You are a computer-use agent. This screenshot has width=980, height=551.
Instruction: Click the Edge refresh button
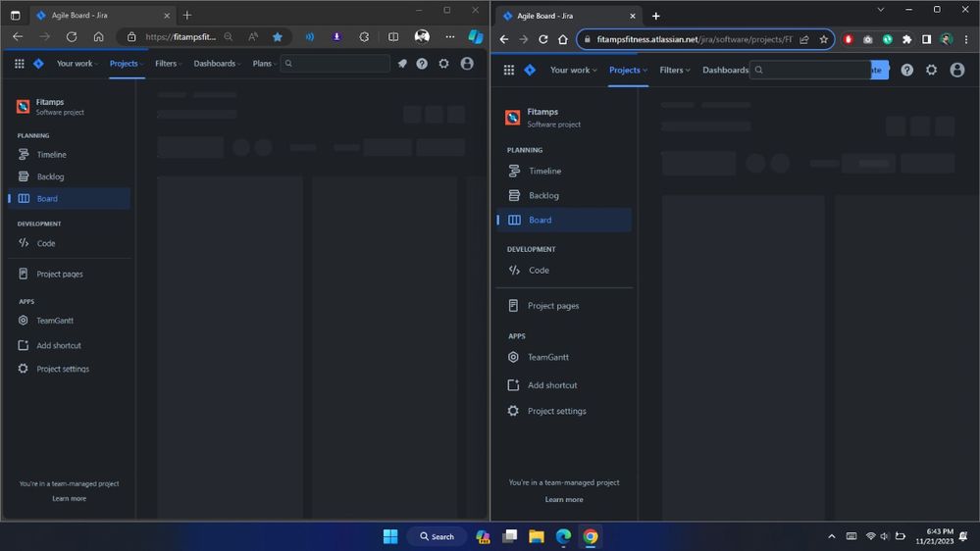click(72, 37)
